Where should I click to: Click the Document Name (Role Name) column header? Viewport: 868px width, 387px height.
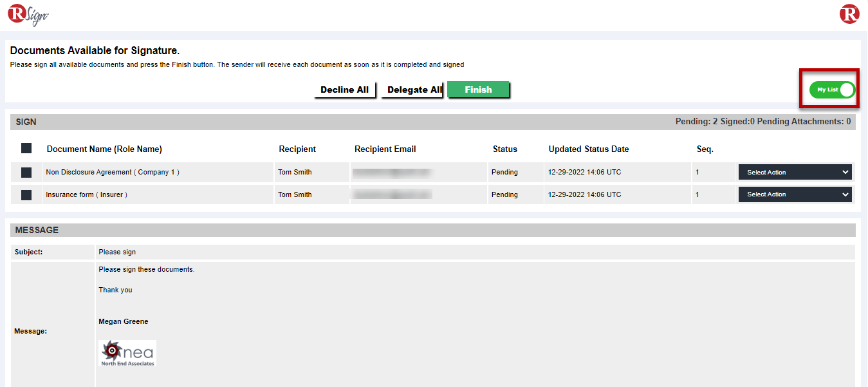pos(104,149)
